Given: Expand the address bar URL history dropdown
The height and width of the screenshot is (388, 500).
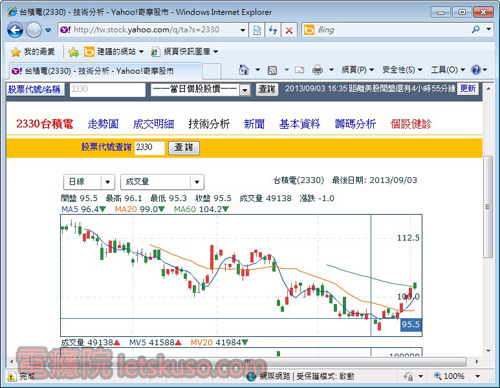Looking at the screenshot, I should (243, 30).
